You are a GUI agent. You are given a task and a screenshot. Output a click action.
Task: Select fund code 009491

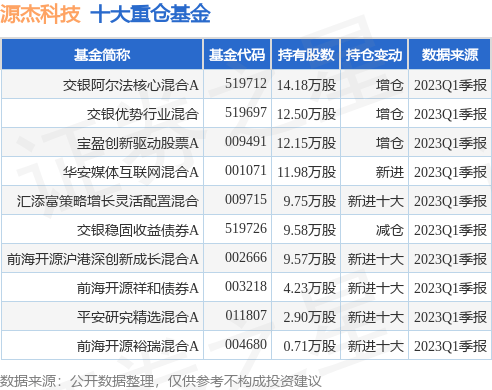(246, 141)
